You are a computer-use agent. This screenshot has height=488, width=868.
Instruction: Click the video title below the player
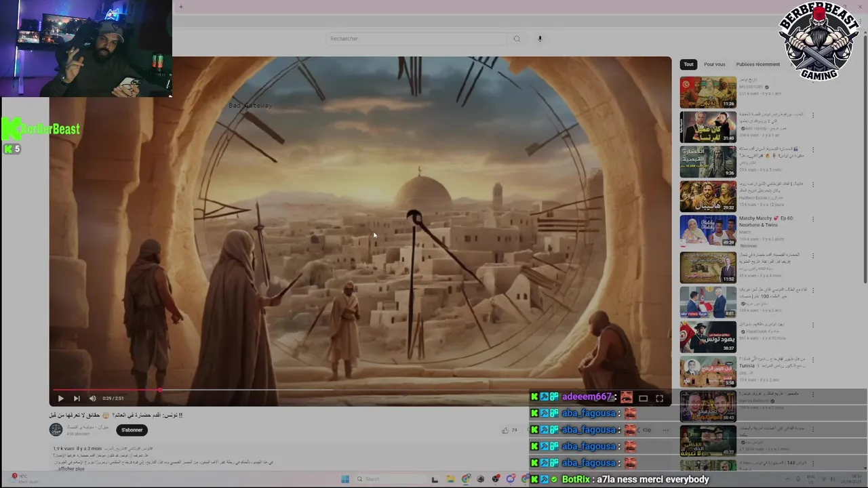click(116, 415)
